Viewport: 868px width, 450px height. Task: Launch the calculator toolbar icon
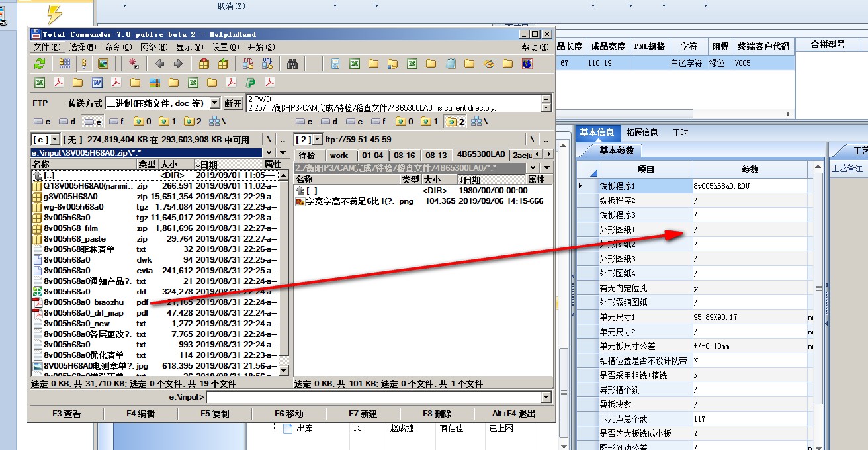(x=335, y=64)
